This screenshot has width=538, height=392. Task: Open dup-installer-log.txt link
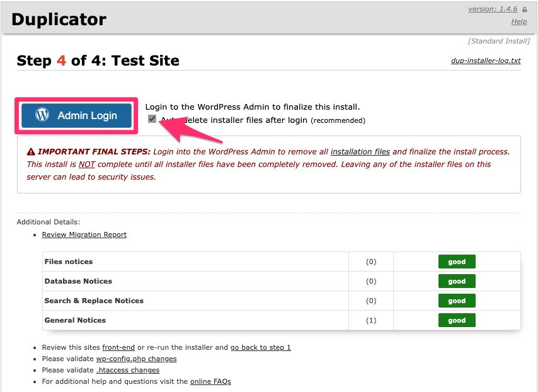tap(486, 61)
